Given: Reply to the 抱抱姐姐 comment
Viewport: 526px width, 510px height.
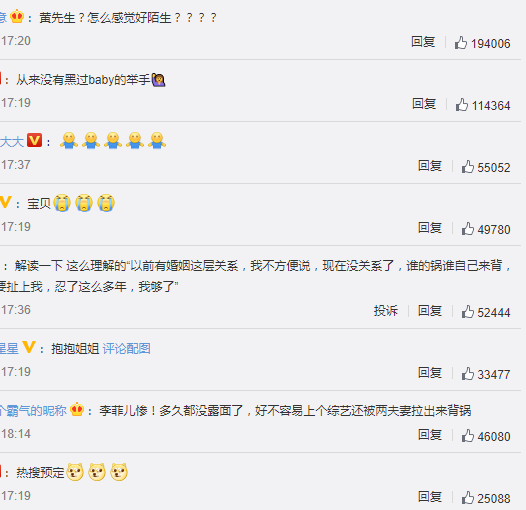Looking at the screenshot, I should (430, 373).
